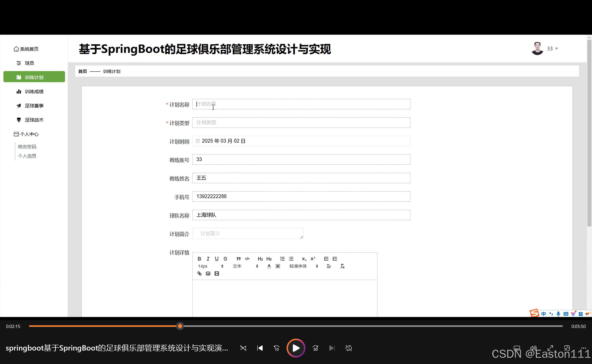Insert a blockquote using the quote icon
Image resolution: width=592 pixels, height=364 pixels.
pyautogui.click(x=238, y=259)
